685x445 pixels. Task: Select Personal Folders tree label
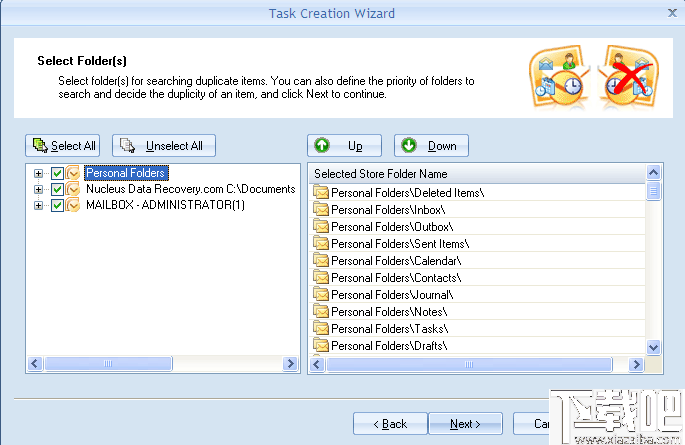126,173
